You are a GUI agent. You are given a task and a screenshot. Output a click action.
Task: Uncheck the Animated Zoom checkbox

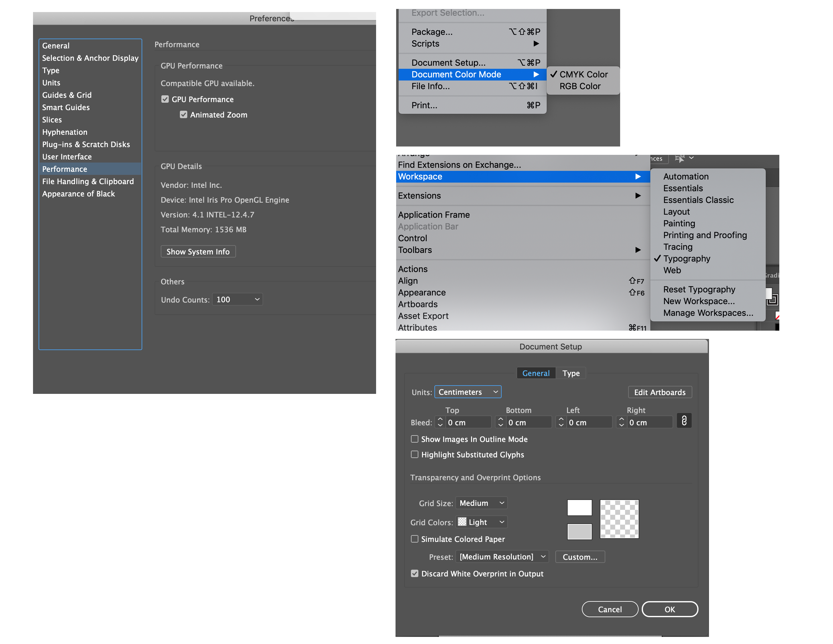point(184,115)
